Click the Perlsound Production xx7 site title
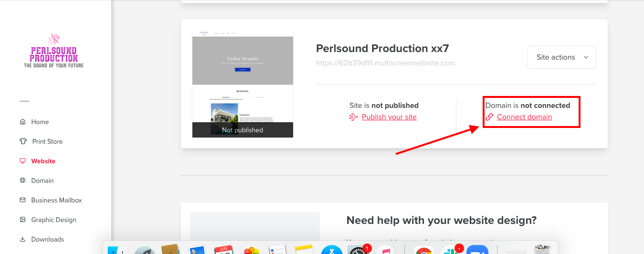 point(382,48)
